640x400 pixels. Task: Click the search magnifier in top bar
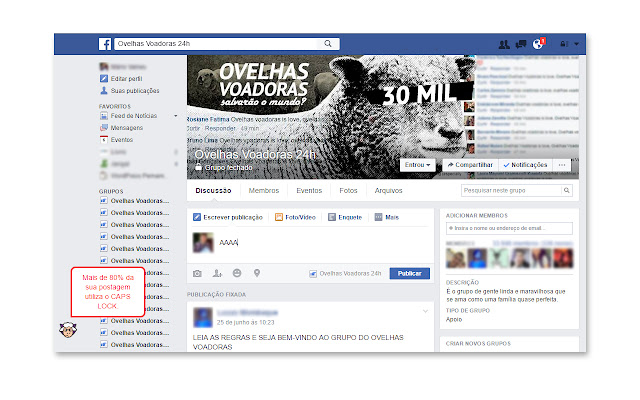(328, 44)
